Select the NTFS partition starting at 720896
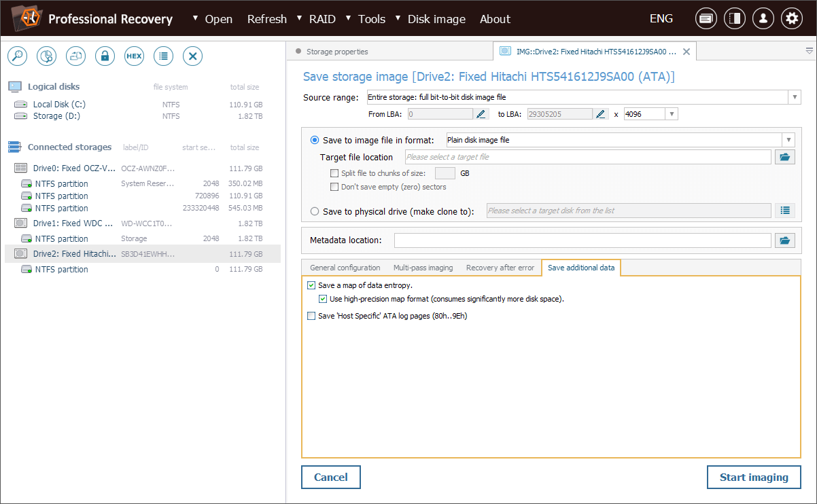 [x=142, y=196]
